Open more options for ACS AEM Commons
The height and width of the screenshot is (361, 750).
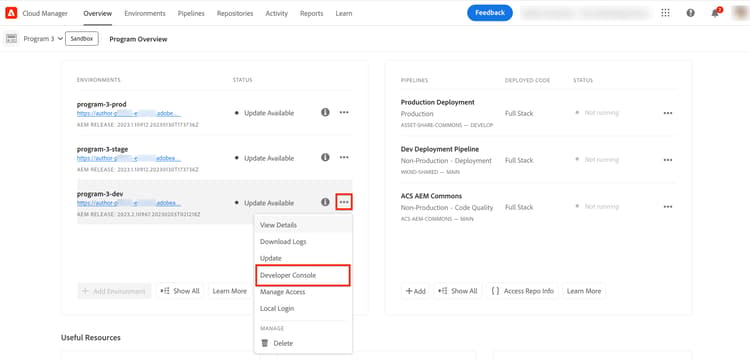click(668, 207)
